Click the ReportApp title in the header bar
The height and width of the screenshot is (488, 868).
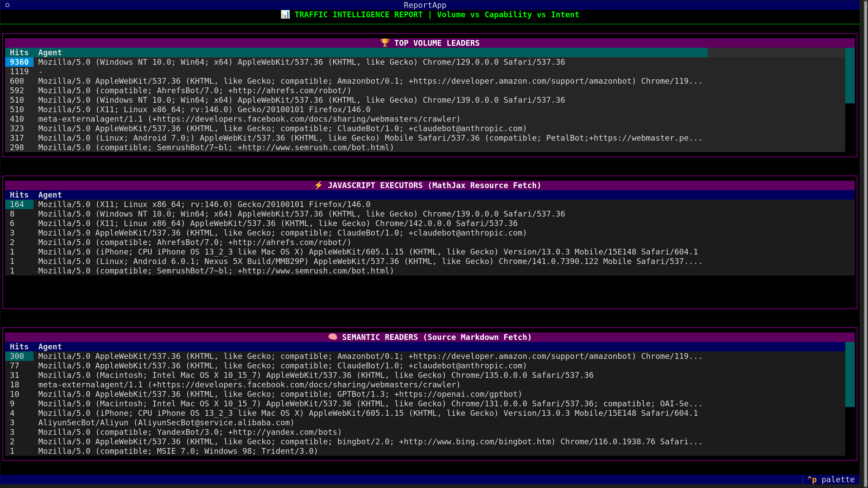pos(425,5)
